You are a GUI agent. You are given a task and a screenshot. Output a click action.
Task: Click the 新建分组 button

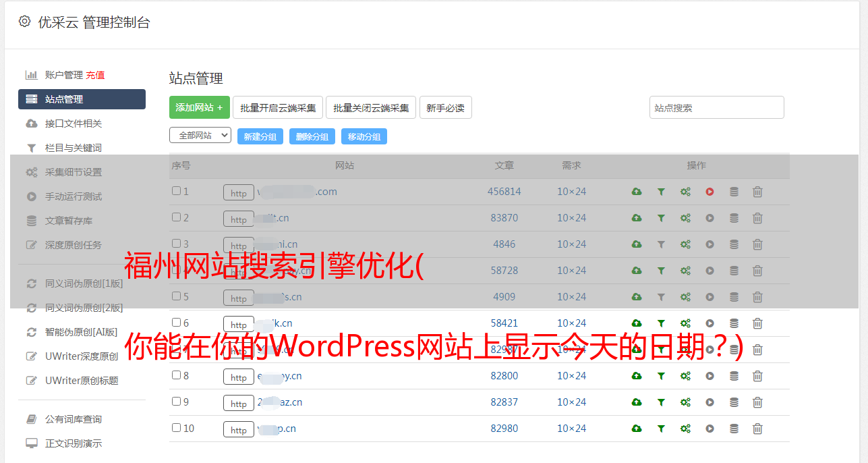(x=260, y=136)
